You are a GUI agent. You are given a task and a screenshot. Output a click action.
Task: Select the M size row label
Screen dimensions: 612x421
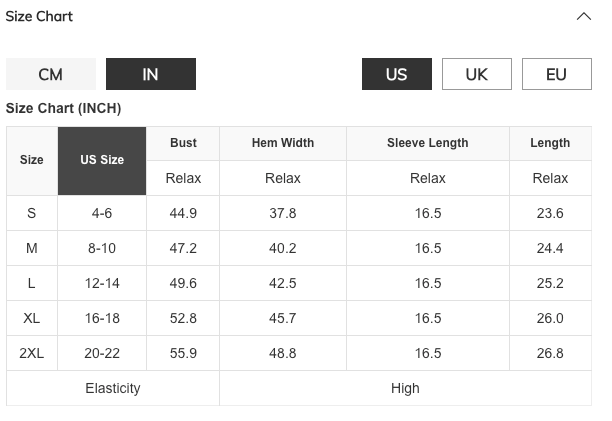32,248
